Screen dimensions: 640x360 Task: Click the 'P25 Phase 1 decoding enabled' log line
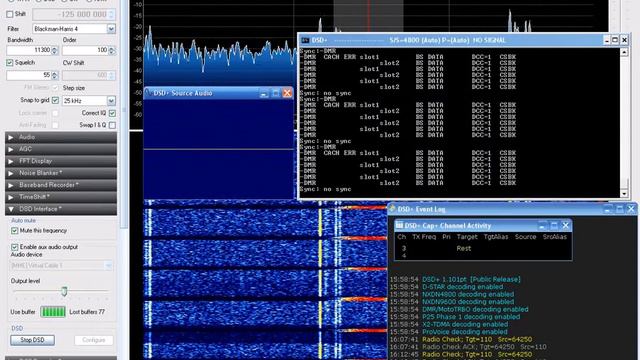471,317
